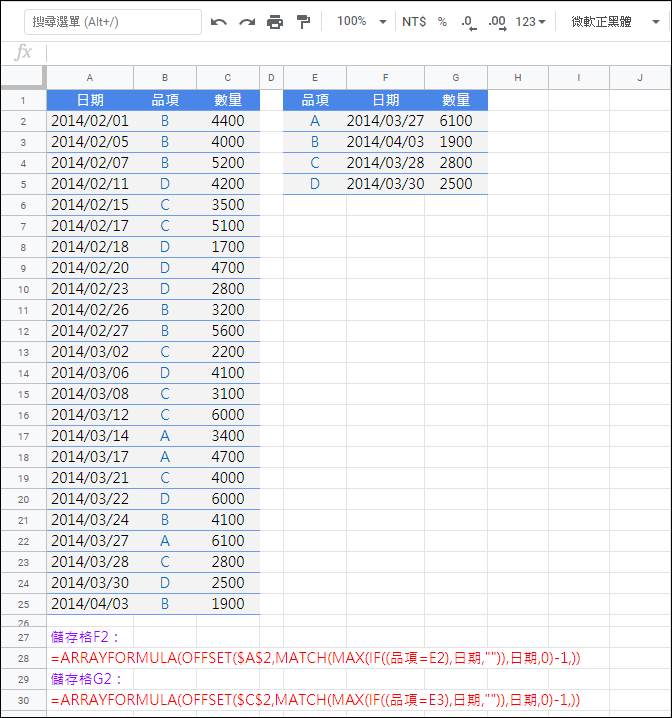Click cell G2 showing 6100
Screen dimensions: 672x718
456,121
